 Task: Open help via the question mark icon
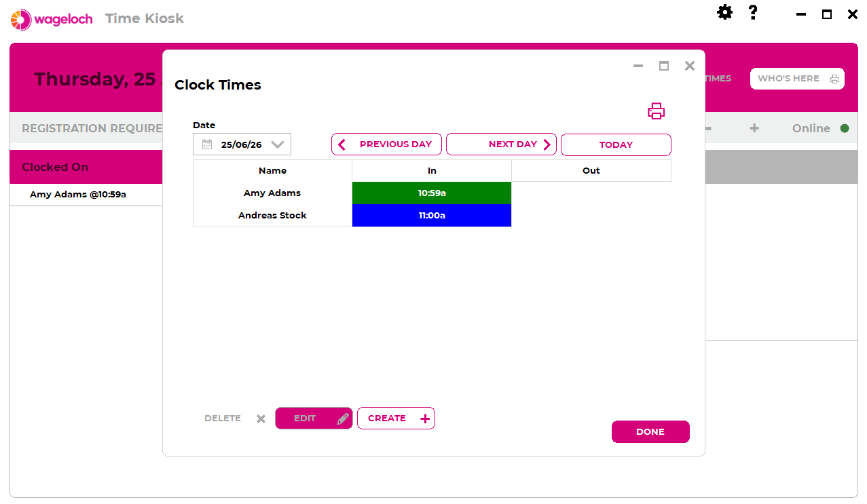tap(753, 12)
